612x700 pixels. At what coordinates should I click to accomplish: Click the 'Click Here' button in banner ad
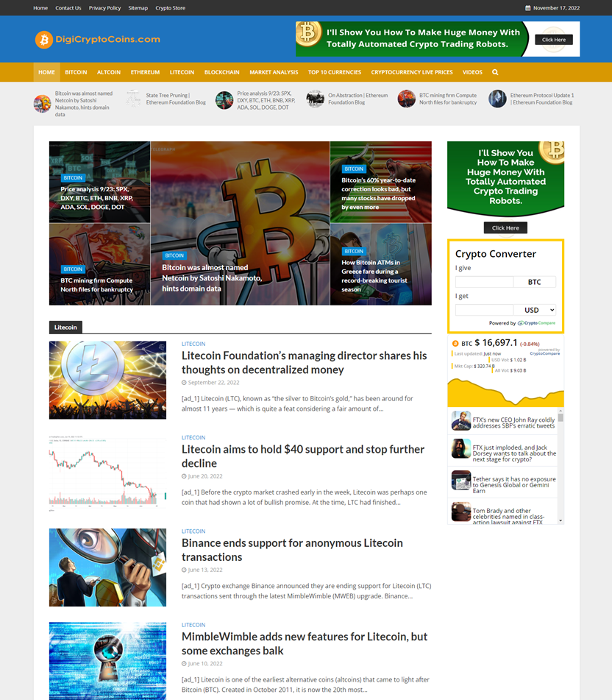pyautogui.click(x=554, y=40)
